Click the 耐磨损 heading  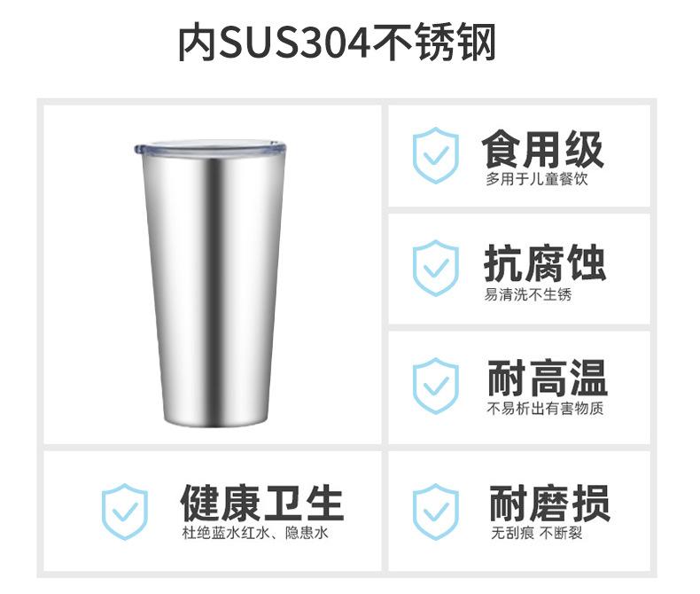[x=549, y=504]
